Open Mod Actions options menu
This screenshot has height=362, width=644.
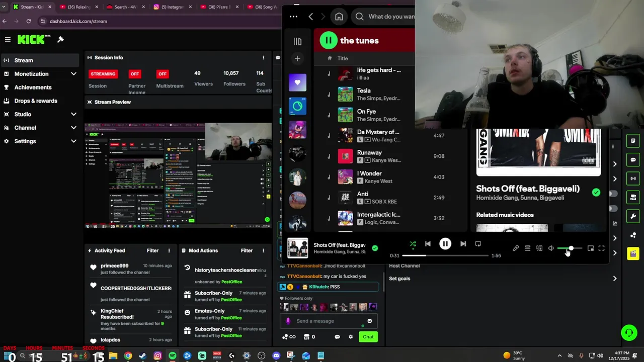point(263,250)
